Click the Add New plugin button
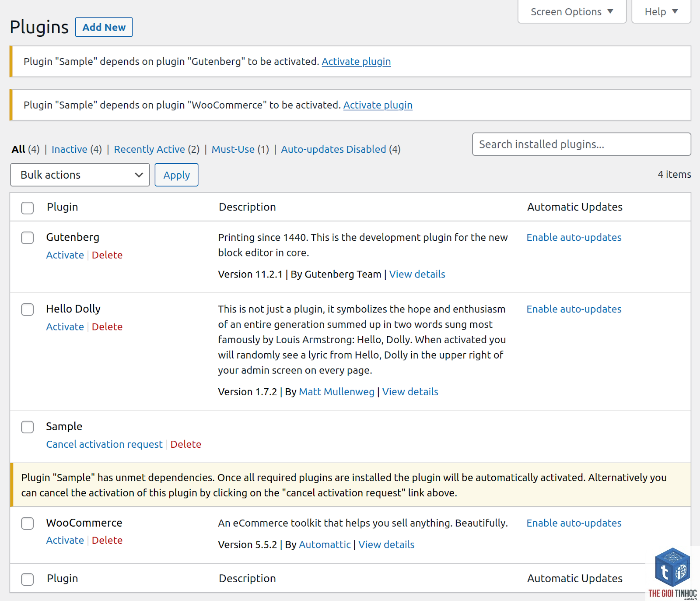 (x=104, y=27)
